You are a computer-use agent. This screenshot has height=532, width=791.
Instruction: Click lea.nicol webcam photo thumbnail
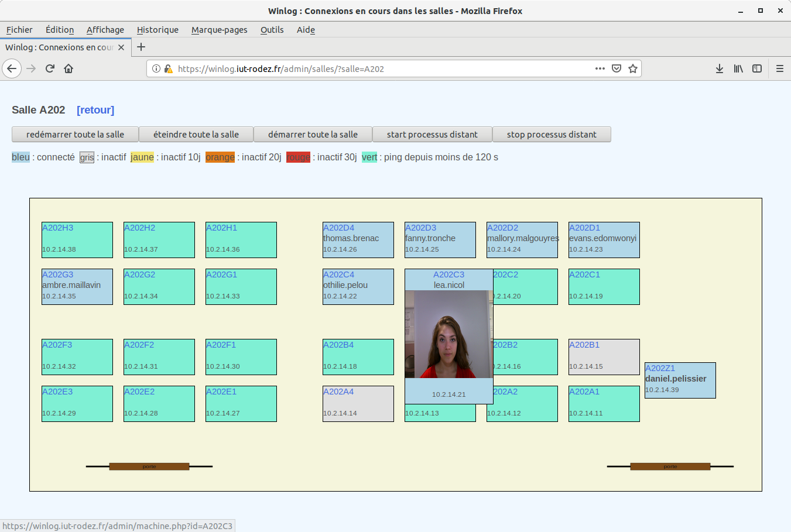coord(449,334)
